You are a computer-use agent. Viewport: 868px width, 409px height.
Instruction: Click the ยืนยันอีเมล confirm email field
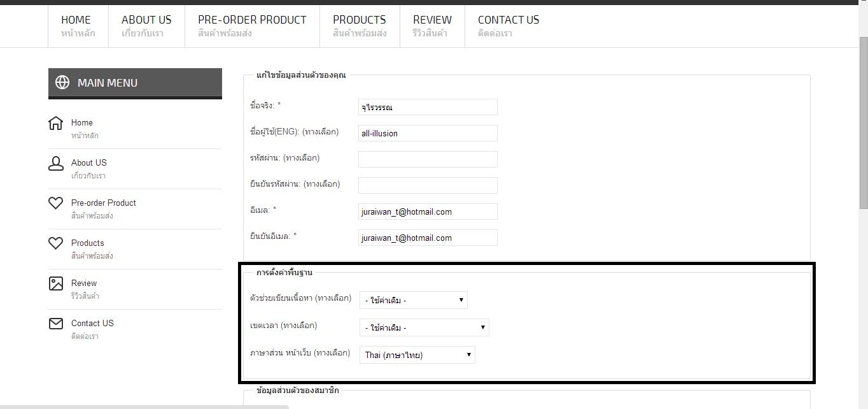(x=428, y=238)
